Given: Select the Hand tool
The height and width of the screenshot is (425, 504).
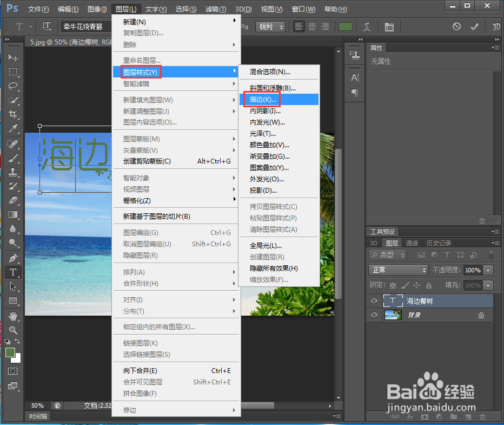Looking at the screenshot, I should coord(14,315).
